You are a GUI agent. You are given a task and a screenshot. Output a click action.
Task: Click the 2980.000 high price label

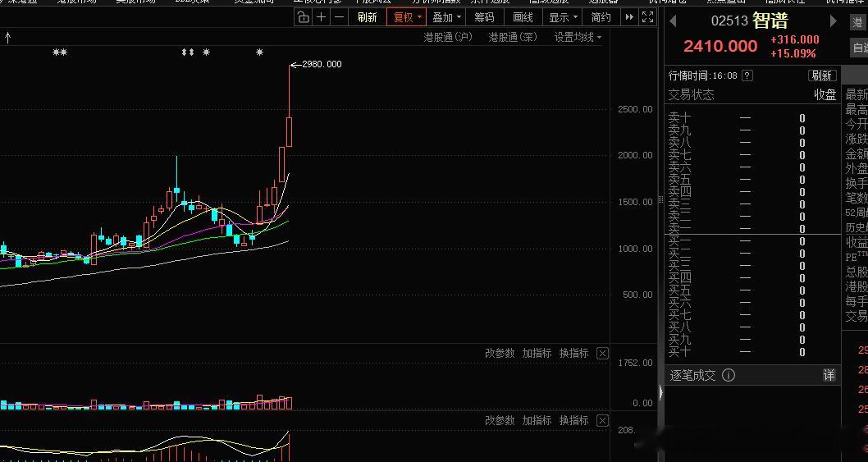pos(322,64)
